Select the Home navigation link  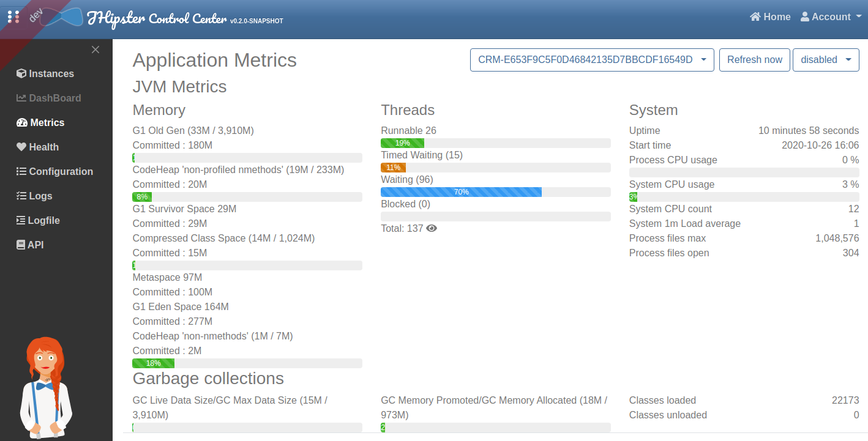click(x=770, y=17)
